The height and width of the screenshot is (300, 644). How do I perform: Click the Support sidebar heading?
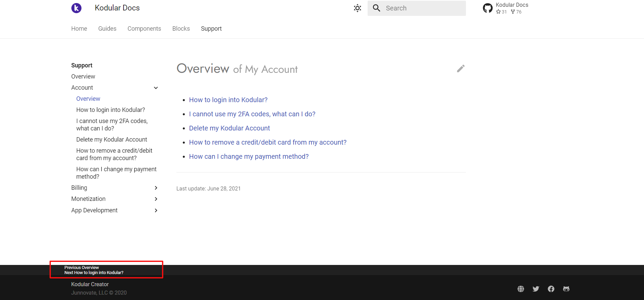tap(82, 65)
